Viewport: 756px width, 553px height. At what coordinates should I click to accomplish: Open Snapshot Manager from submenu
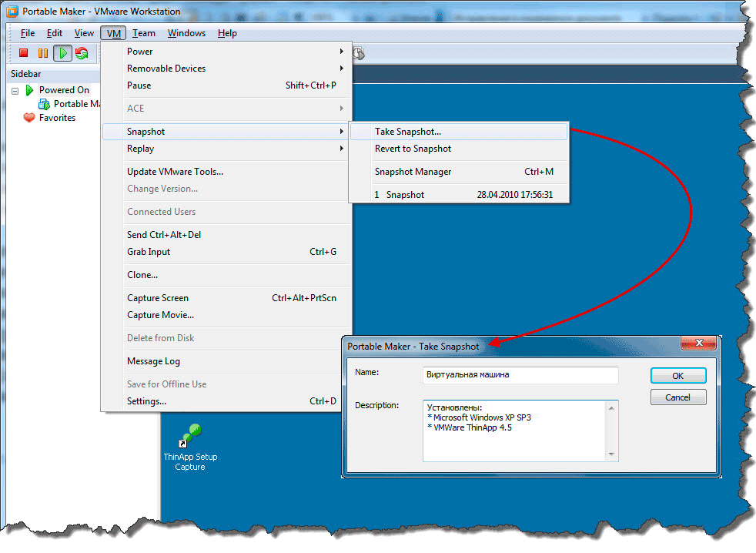pyautogui.click(x=459, y=172)
